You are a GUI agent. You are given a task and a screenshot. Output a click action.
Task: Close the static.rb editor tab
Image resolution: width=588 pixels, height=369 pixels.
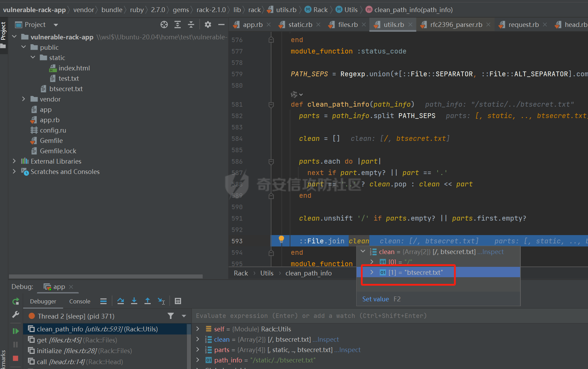coord(318,25)
